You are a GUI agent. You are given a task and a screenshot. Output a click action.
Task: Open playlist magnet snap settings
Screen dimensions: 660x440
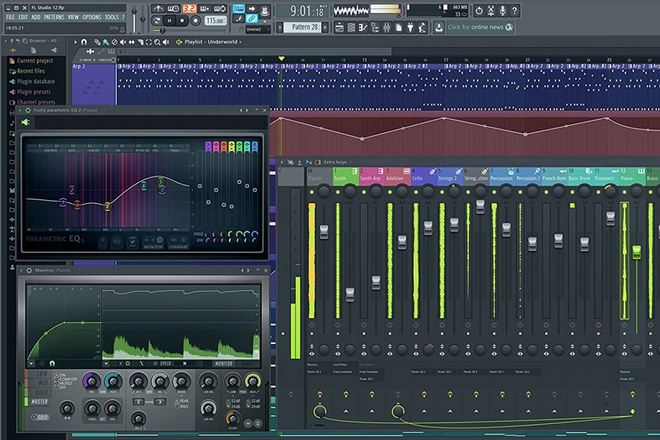(84, 42)
